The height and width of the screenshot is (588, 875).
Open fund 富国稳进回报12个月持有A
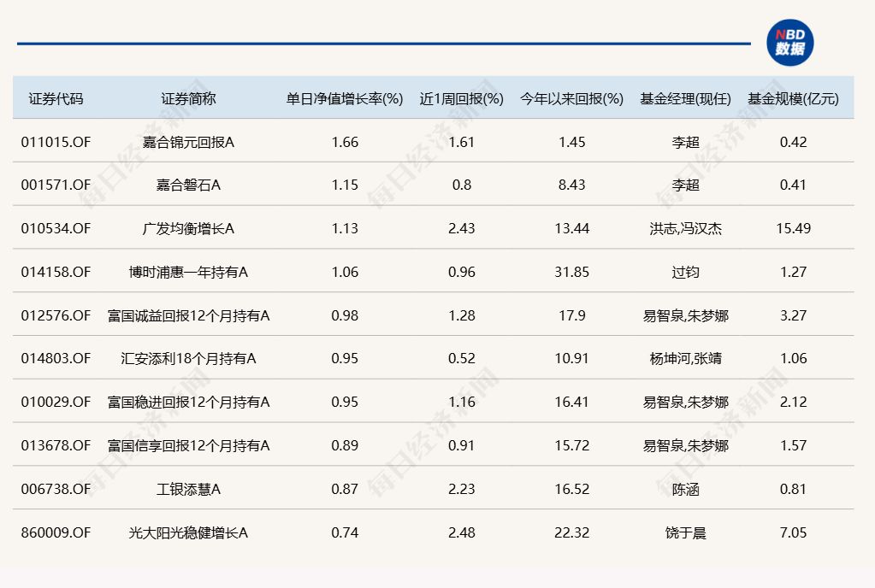click(x=188, y=402)
